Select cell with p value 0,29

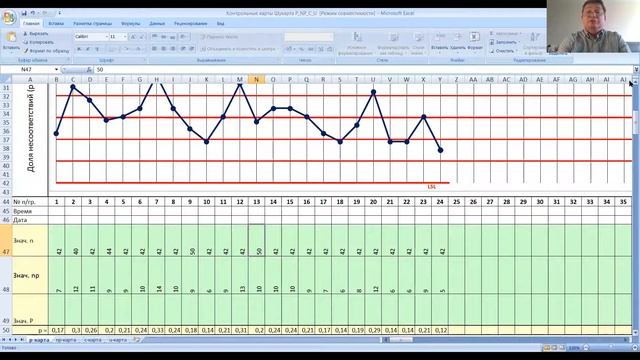click(373, 330)
